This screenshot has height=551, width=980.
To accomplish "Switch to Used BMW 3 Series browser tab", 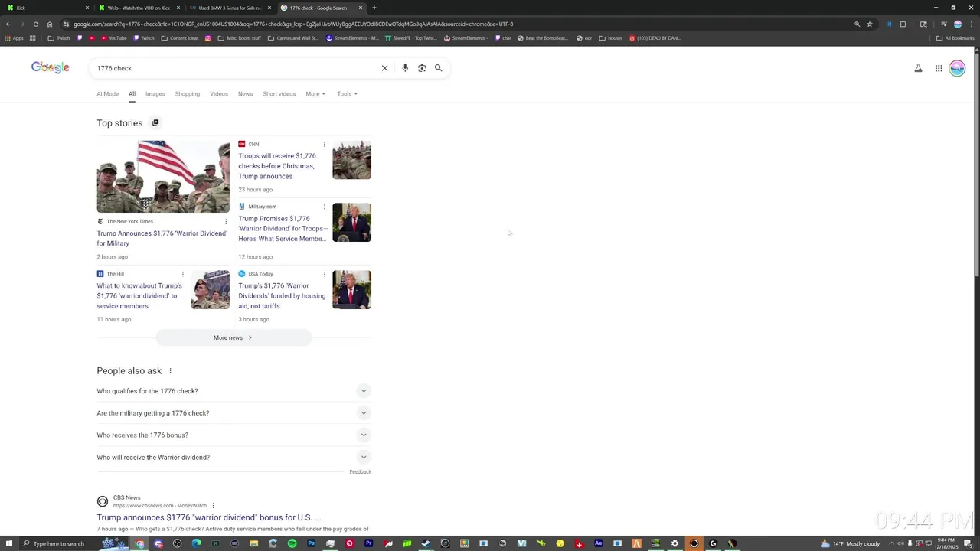I will click(x=230, y=8).
